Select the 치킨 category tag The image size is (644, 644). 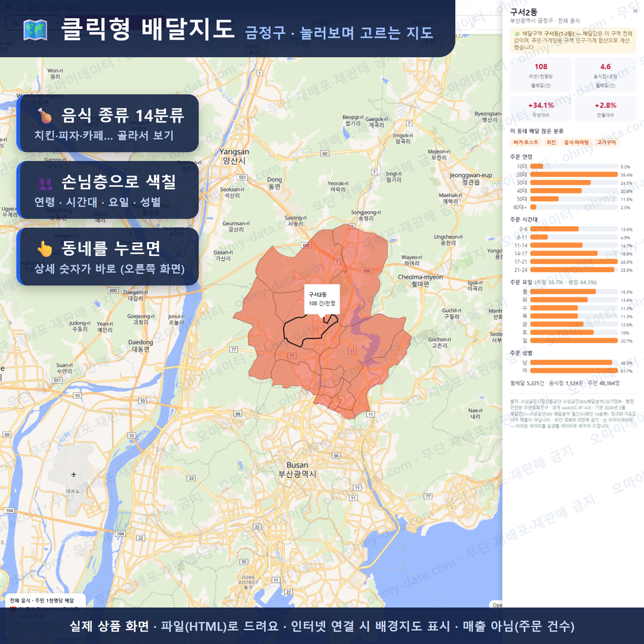click(551, 143)
